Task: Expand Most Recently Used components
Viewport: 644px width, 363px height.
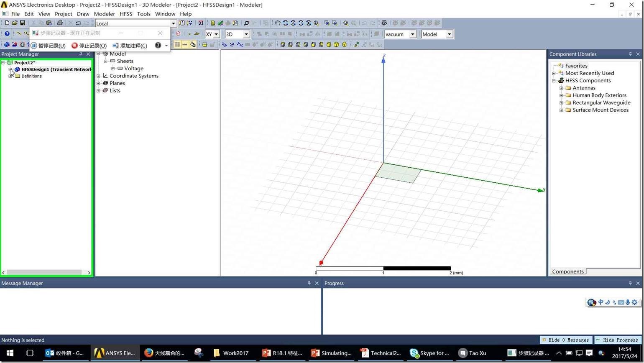Action: pyautogui.click(x=554, y=74)
